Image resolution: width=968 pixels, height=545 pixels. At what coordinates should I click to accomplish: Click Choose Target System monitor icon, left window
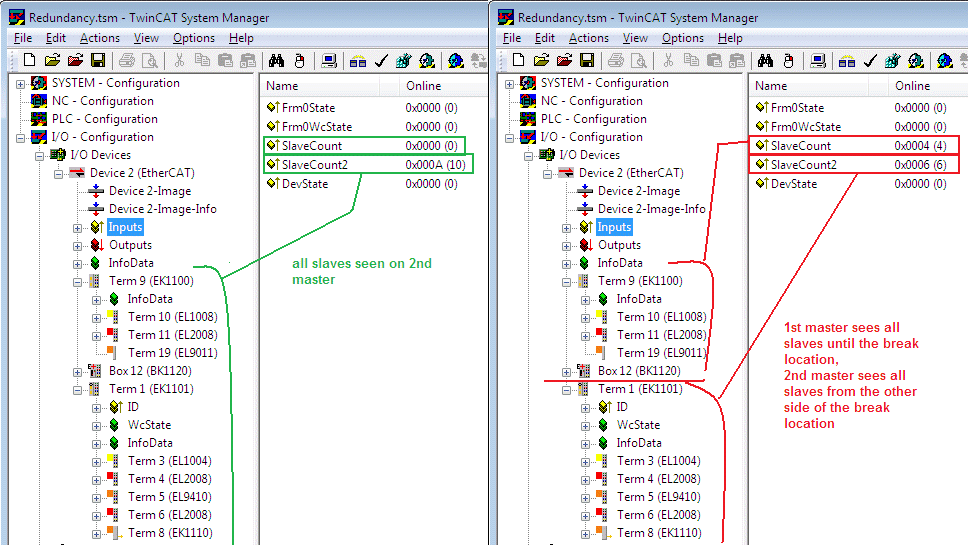(329, 60)
